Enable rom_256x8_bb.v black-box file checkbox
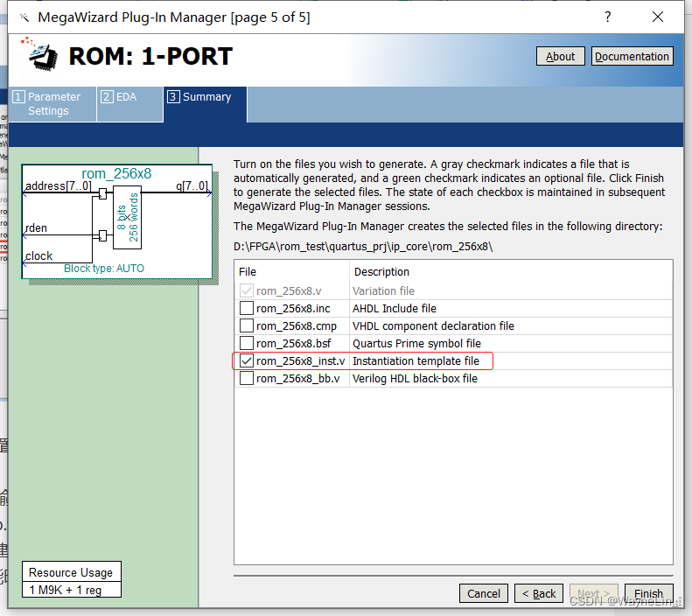This screenshot has width=692, height=616. pyautogui.click(x=246, y=378)
